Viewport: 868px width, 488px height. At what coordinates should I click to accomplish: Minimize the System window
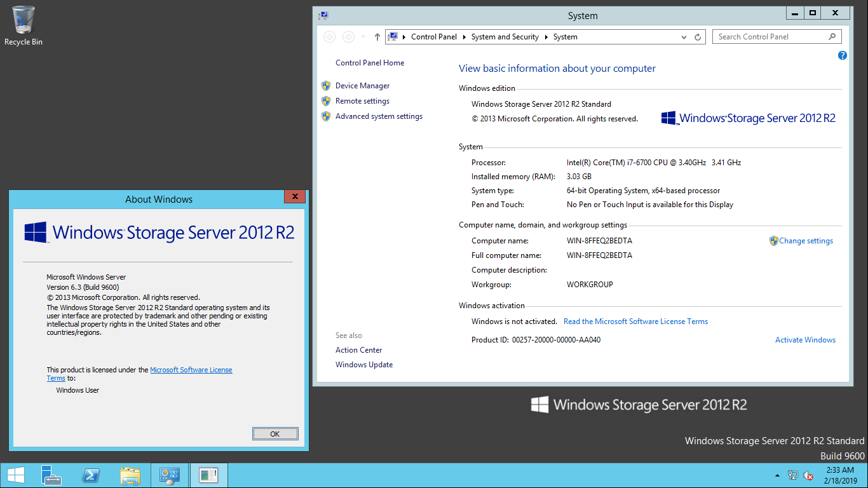[794, 13]
